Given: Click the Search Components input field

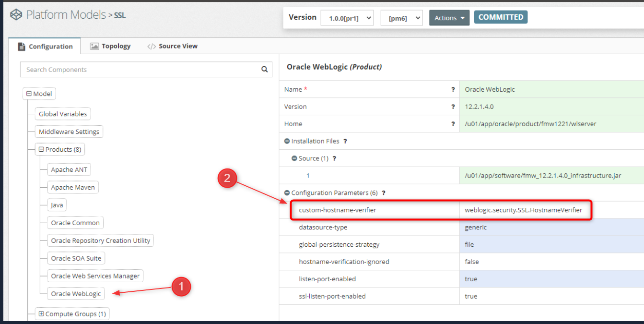Looking at the screenshot, I should pos(146,70).
